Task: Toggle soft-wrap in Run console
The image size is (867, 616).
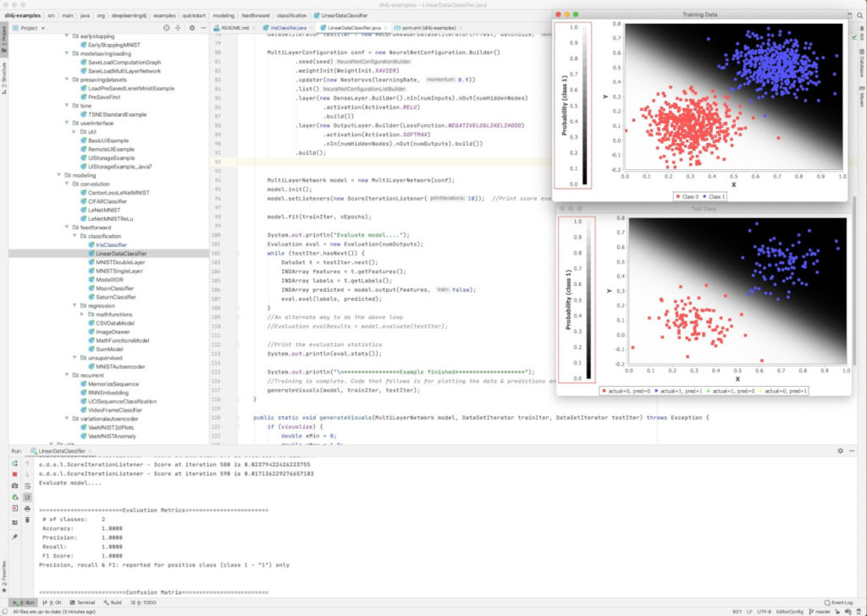Action: (x=27, y=487)
